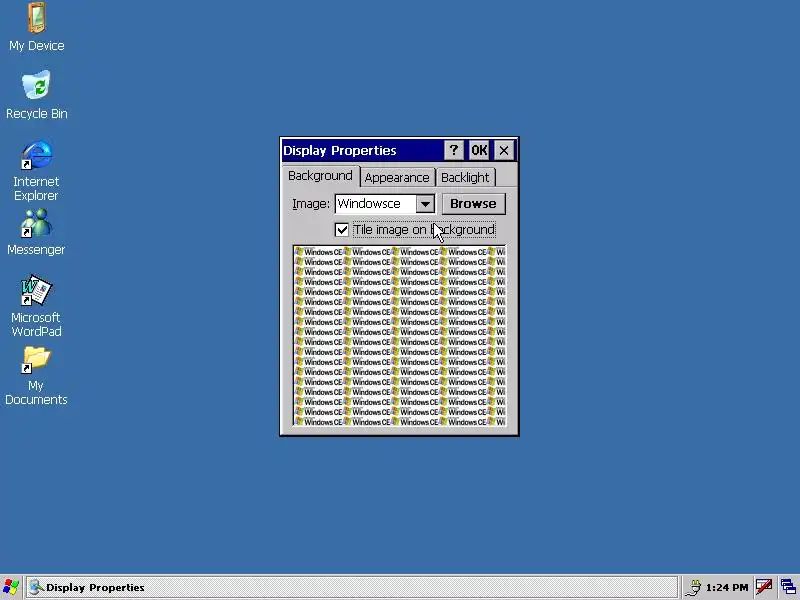This screenshot has height=600, width=800.
Task: Select the Recycle Bin icon
Action: [37, 95]
